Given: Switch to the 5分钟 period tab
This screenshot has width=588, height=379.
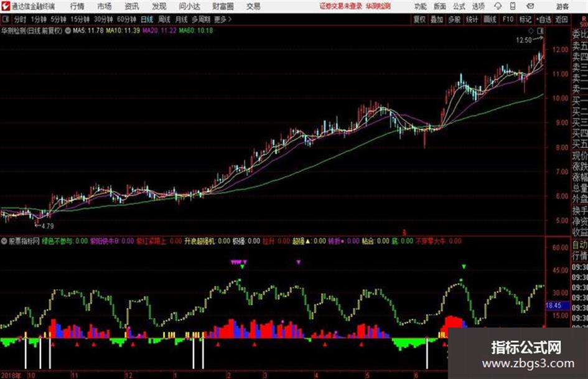Looking at the screenshot, I should coord(58,19).
